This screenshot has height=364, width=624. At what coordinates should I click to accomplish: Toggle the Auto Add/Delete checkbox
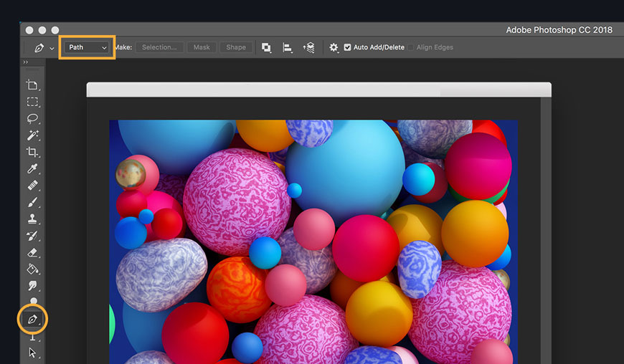click(347, 47)
